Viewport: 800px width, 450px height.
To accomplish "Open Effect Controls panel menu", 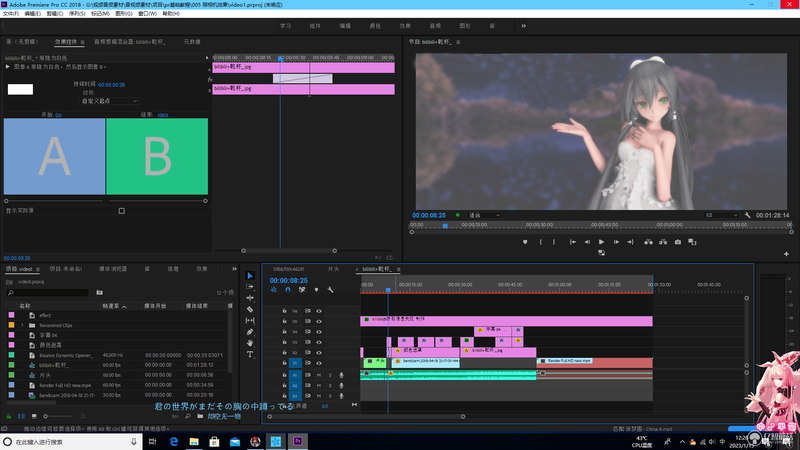I will point(82,42).
